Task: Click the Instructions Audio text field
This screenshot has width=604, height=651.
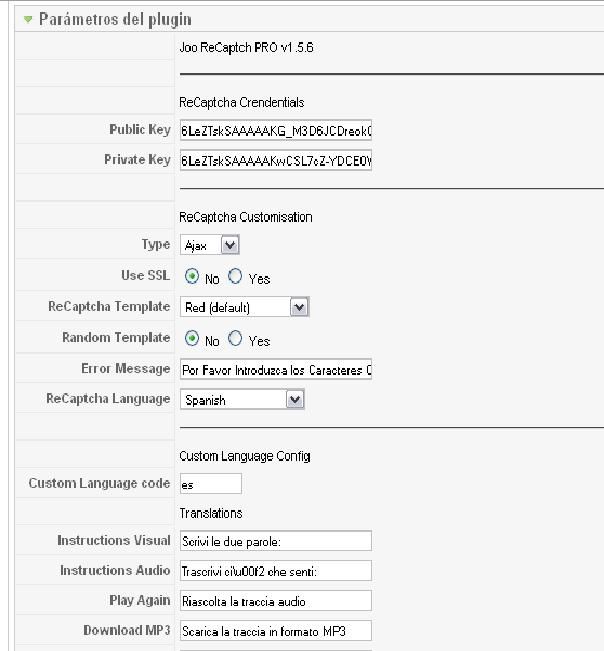Action: point(276,571)
